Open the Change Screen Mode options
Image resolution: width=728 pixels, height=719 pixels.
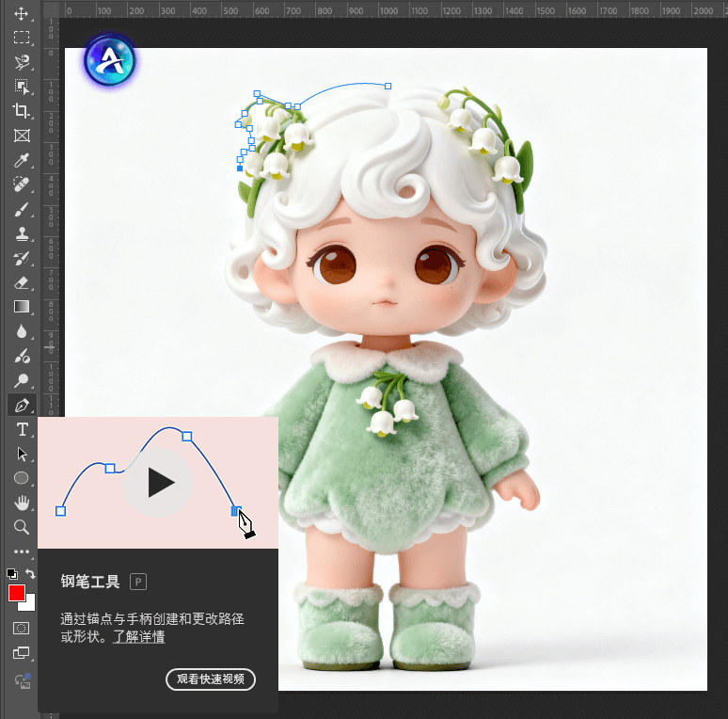tap(21, 652)
